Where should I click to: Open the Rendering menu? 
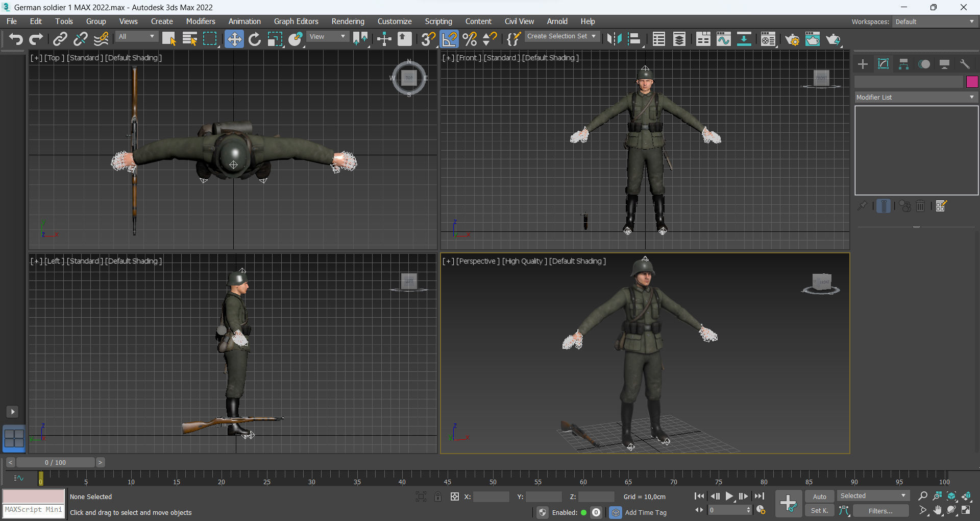tap(348, 21)
